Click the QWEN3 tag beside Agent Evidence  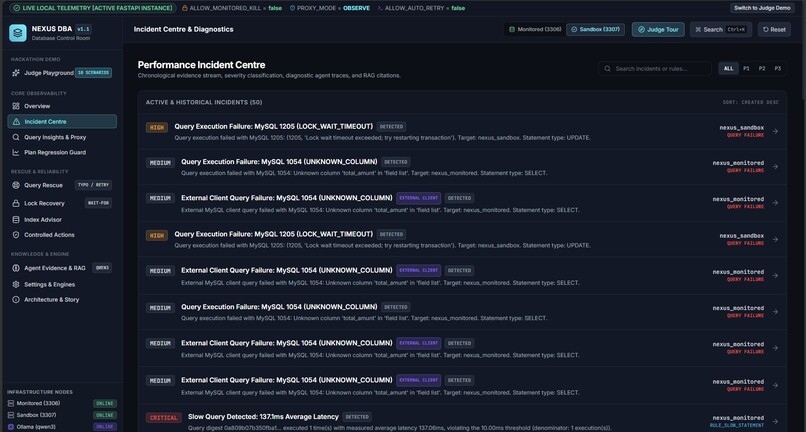point(102,268)
